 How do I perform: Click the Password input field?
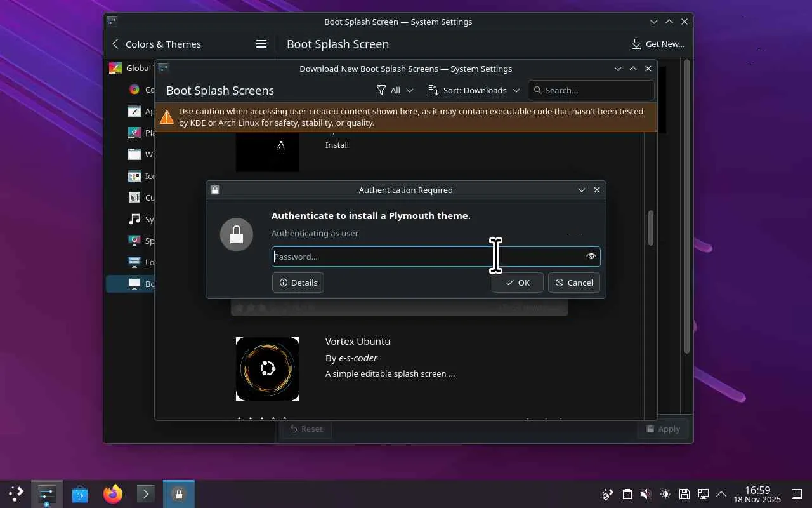pos(436,257)
